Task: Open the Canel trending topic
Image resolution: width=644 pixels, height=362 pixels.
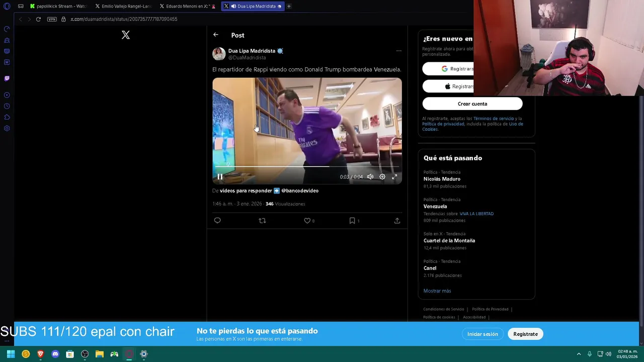Action: 430,268
